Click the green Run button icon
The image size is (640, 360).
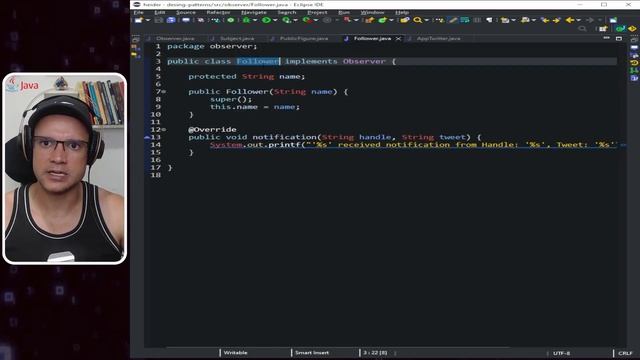coord(266,20)
